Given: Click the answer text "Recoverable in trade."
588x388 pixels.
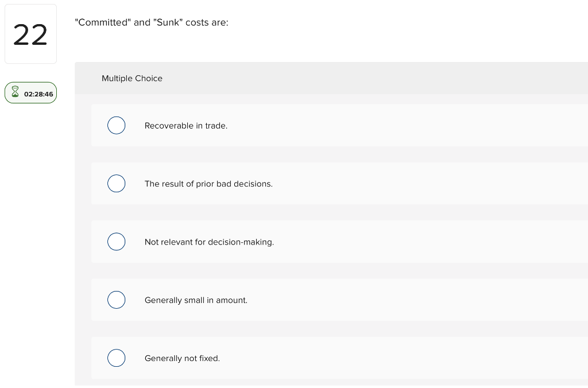Looking at the screenshot, I should click(x=185, y=126).
